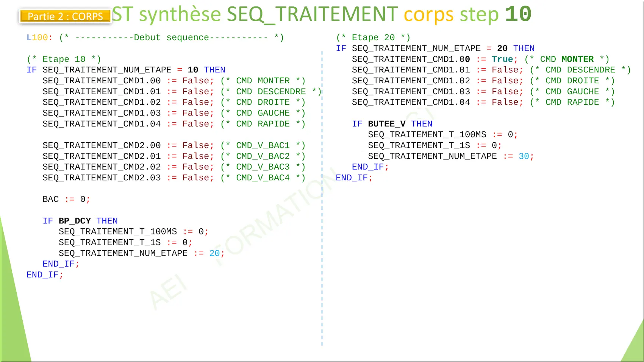The image size is (644, 362).
Task: Click the inner END_IF closing BUTEE_V
Action: point(370,167)
